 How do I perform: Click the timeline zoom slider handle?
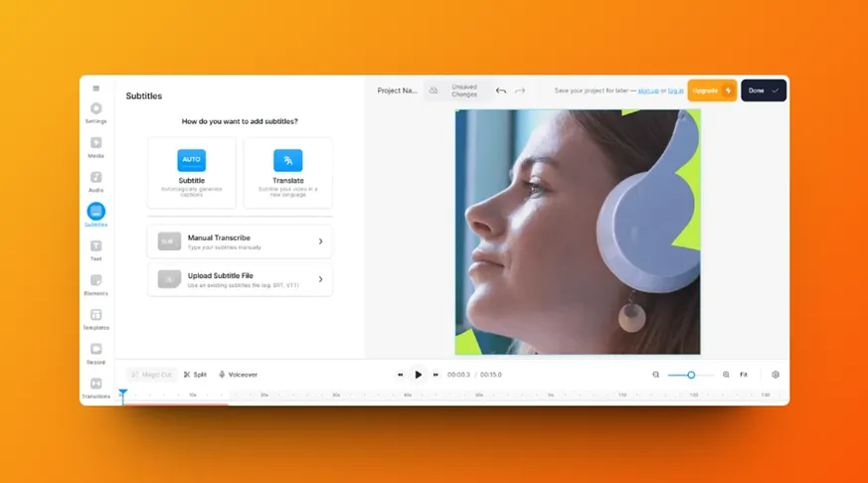point(691,375)
